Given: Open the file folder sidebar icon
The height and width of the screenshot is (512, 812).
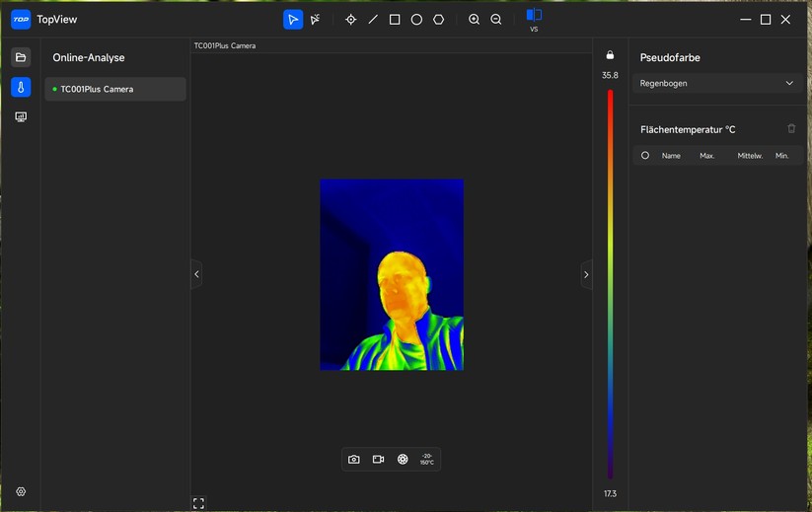Looking at the screenshot, I should [21, 57].
